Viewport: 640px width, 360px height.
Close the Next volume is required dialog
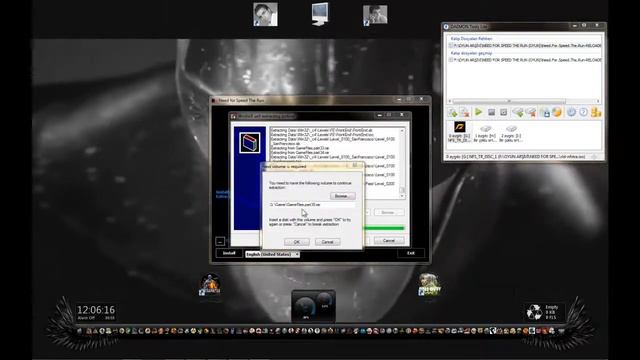coord(355,165)
